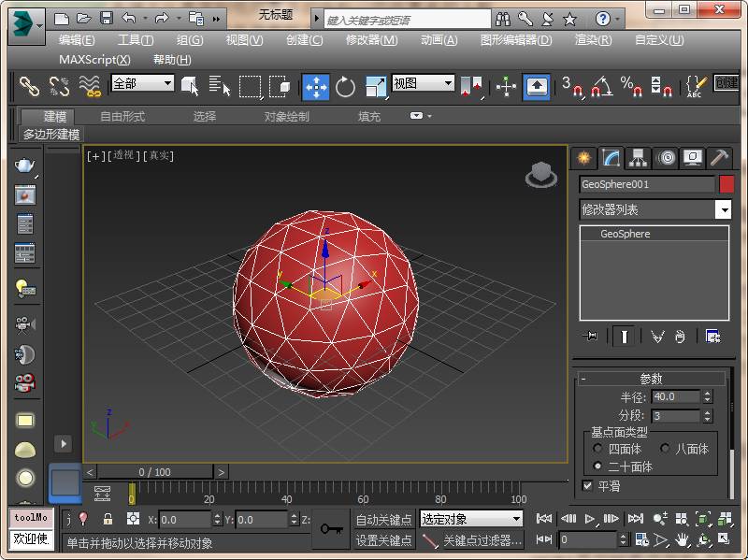Toggle Window/Crossing selection mode
Viewport: 748px width, 560px height.
[x=280, y=86]
